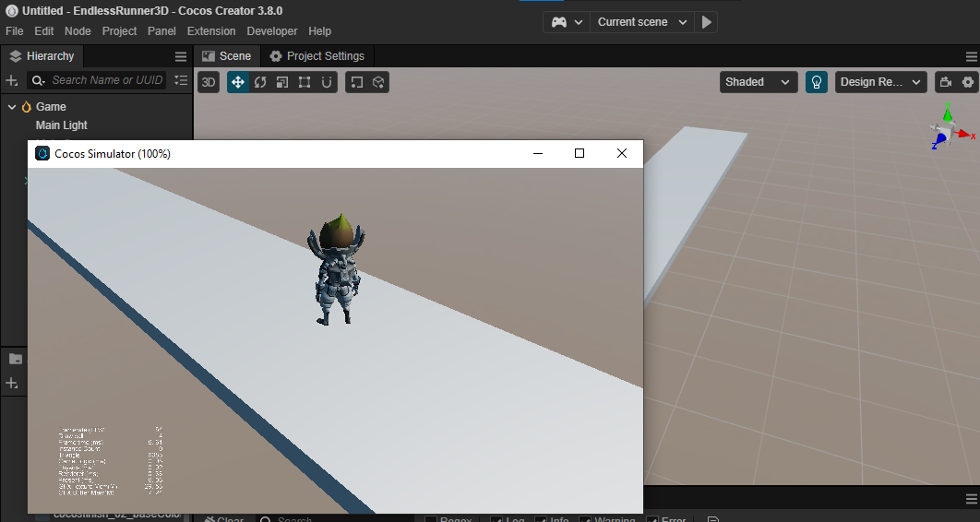Open the Design Resolution dropdown

click(881, 82)
